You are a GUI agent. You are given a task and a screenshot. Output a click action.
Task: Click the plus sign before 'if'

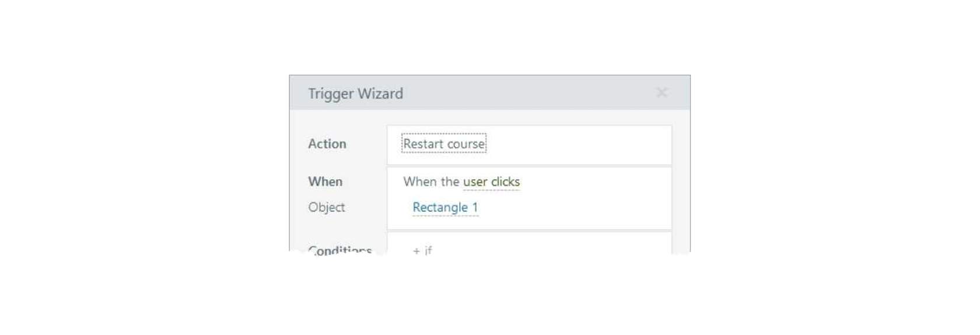[x=416, y=251]
